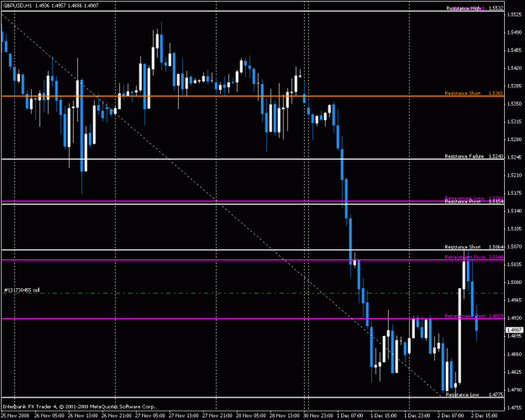
Task: Click the '25 Nov 2008' time axis label
Action: (15, 416)
